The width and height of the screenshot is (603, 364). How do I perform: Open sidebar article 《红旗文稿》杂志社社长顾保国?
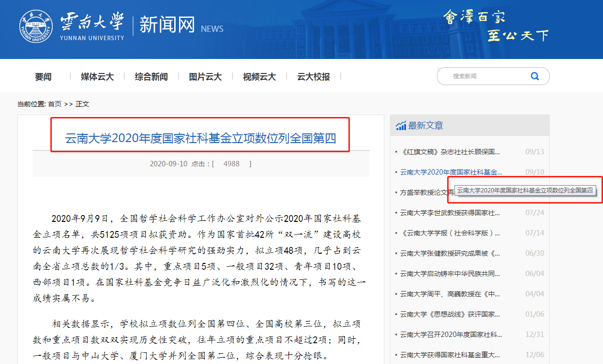click(450, 152)
